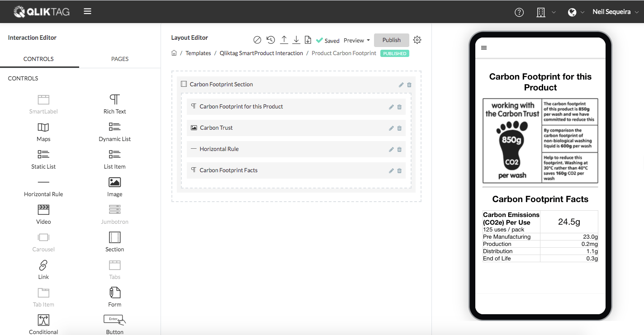This screenshot has height=335, width=644.
Task: Select the Section control
Action: tap(115, 242)
